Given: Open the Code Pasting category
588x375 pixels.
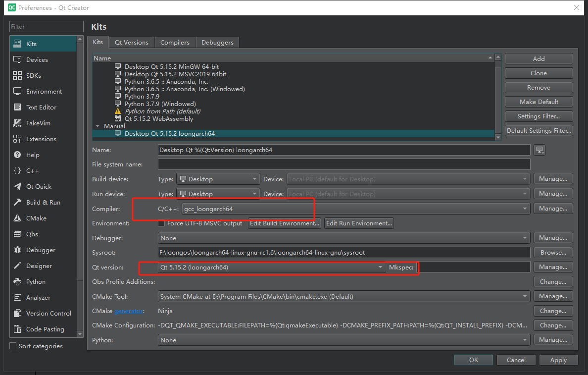Looking at the screenshot, I should click(43, 329).
